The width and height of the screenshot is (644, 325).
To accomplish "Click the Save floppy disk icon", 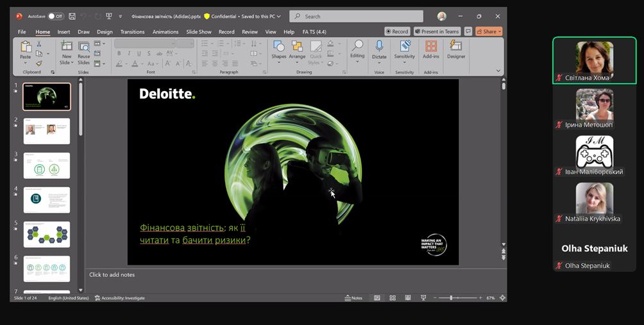I will pos(72,17).
